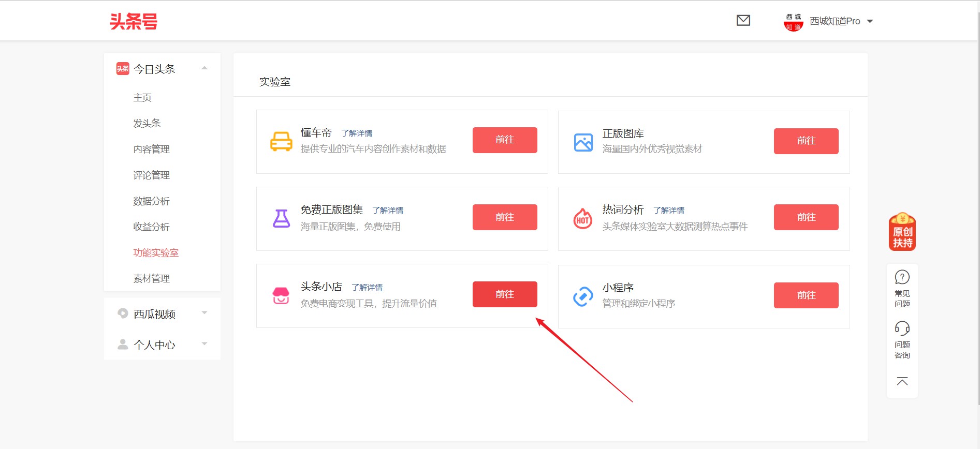Screen dimensions: 980x449
Task: Click the 头条小店 shop icon
Action: tap(281, 295)
